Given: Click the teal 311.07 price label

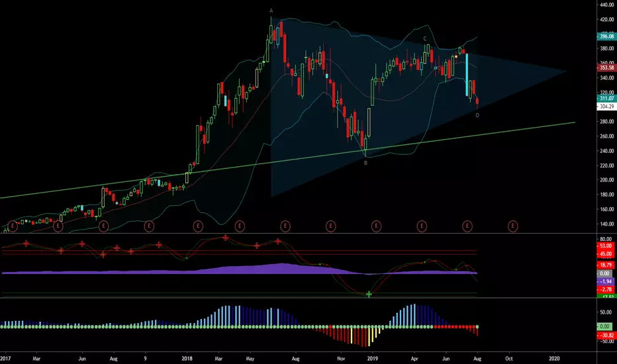Looking at the screenshot, I should pos(606,99).
